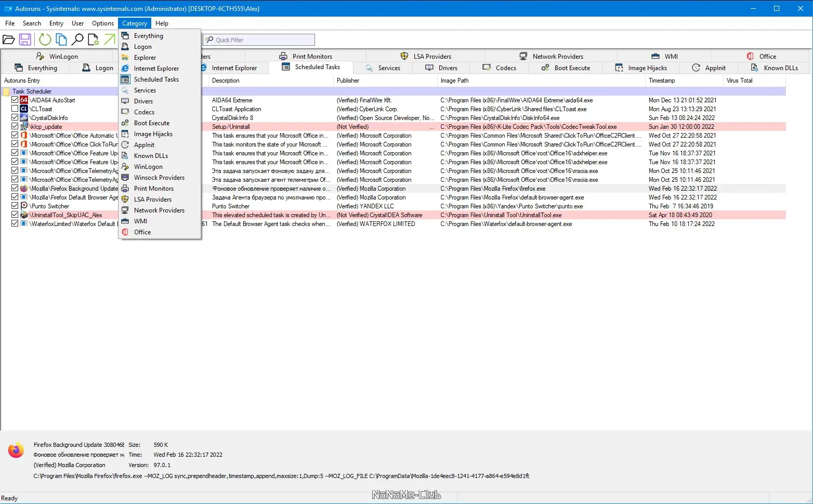Toggle the Office ClickToRun entry checkbox

(15, 144)
